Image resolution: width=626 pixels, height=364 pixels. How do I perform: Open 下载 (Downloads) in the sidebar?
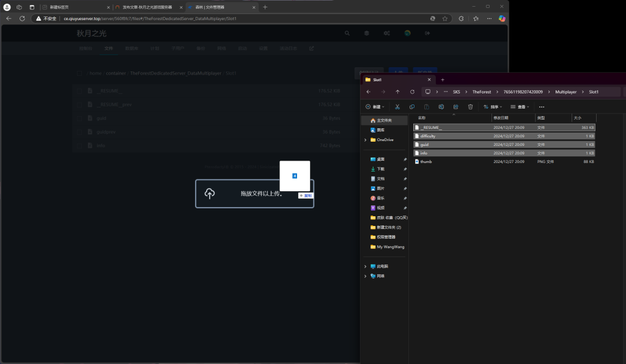(381, 169)
